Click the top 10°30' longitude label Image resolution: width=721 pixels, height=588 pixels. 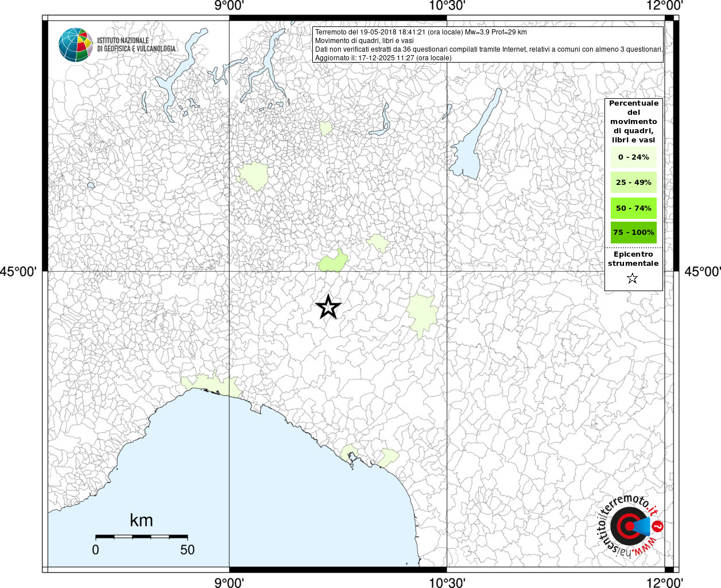tap(447, 6)
